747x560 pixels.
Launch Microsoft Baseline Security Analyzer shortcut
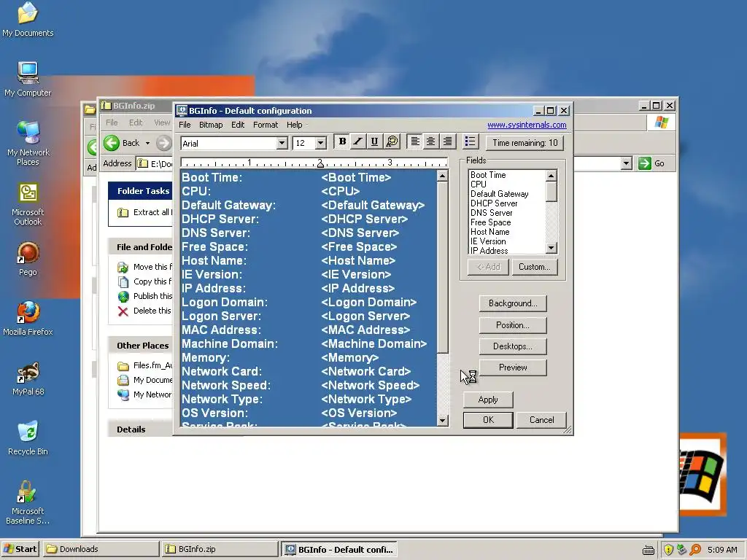28,502
